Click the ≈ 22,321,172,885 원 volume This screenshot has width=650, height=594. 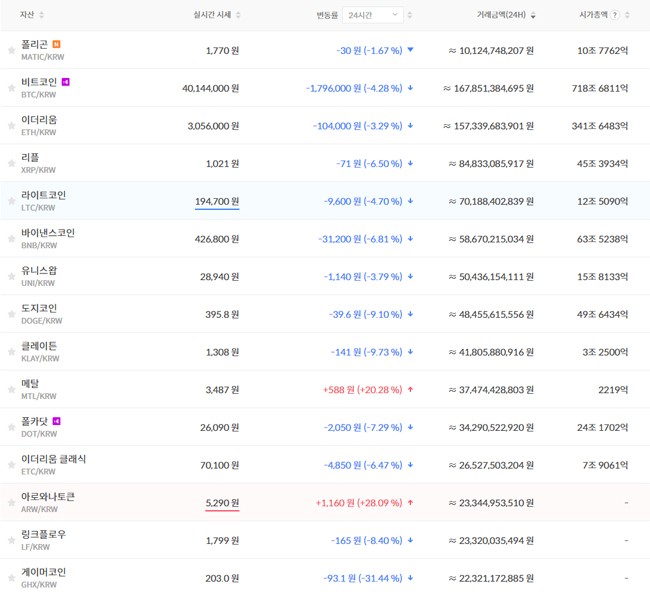491,578
